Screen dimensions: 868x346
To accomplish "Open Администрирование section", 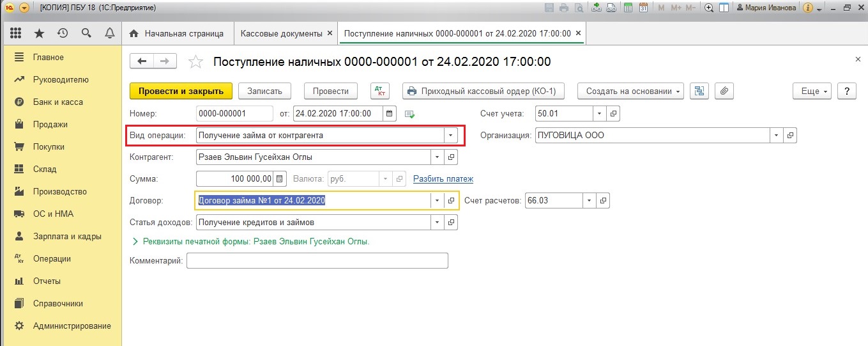I will [x=72, y=326].
